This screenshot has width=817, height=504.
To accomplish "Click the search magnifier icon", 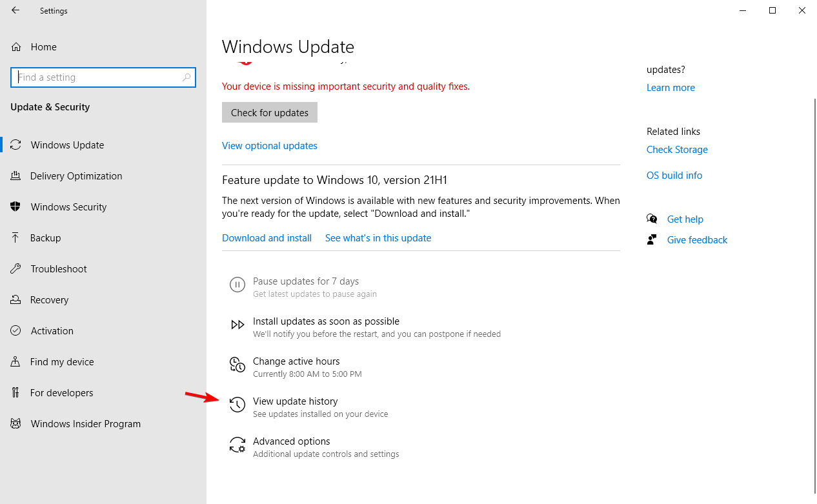I will (187, 77).
